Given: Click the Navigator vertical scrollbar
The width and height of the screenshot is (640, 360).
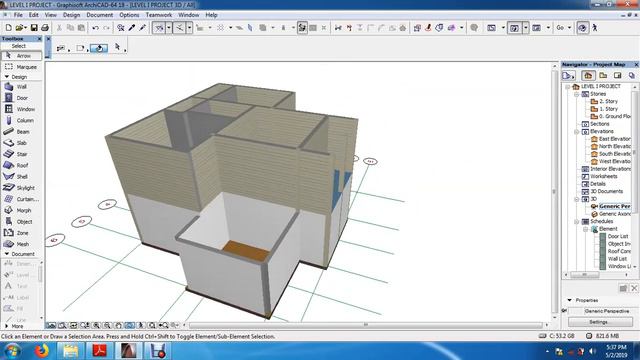Looking at the screenshot, I should pyautogui.click(x=635, y=176).
